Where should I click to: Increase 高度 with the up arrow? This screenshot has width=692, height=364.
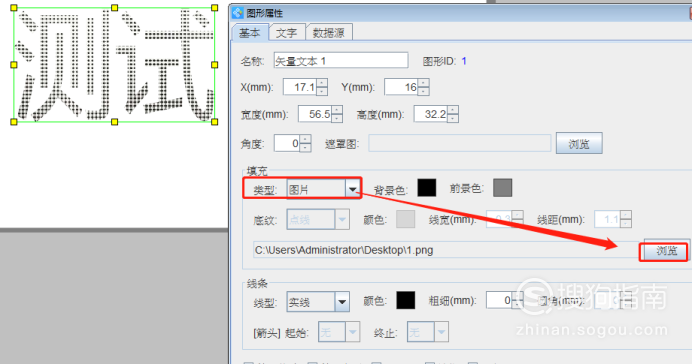coord(453,109)
